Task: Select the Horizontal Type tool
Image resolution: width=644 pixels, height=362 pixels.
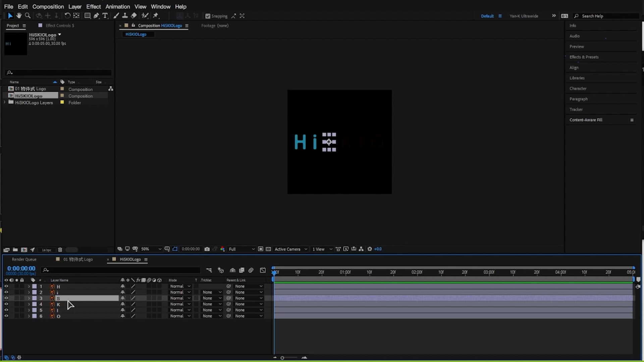Action: point(105,16)
